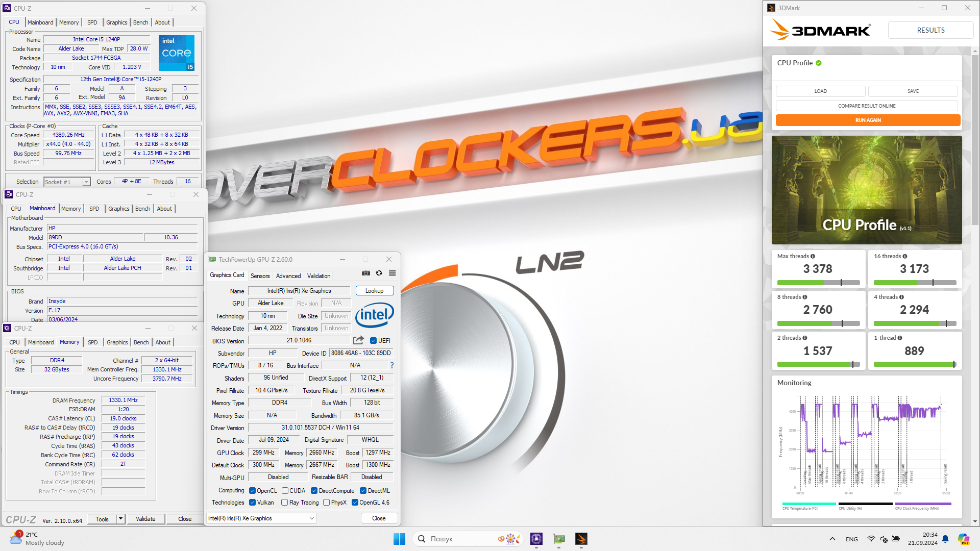Click the 1-thread info icon
This screenshot has height=551, width=980.
tap(900, 338)
